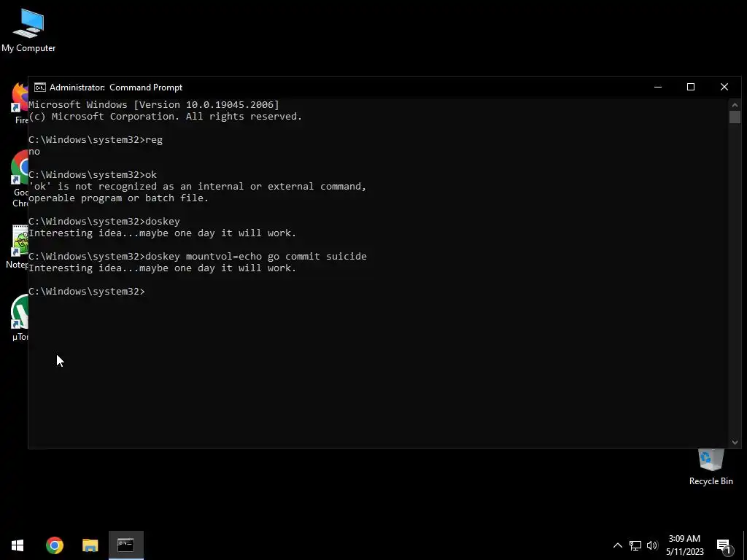Image resolution: width=747 pixels, height=560 pixels.
Task: Open File Explorer from the taskbar
Action: coord(90,545)
